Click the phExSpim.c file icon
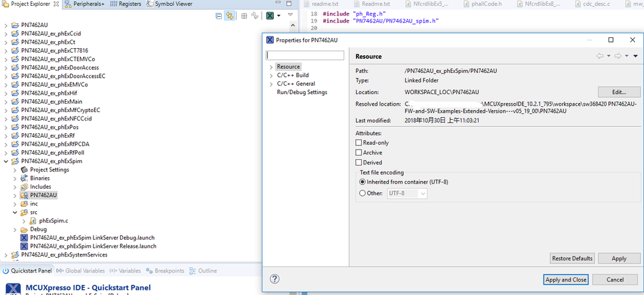The image size is (644, 295). tap(34, 221)
